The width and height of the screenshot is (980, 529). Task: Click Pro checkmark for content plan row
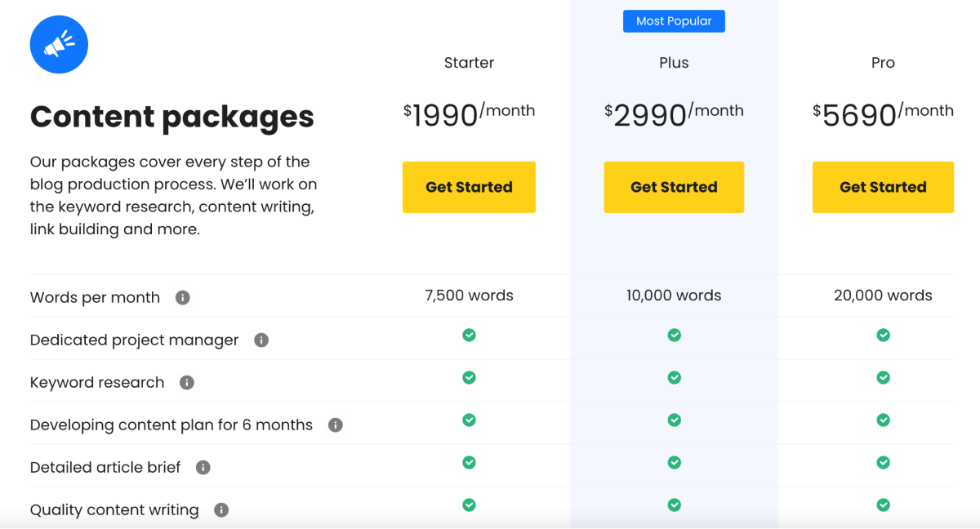tap(883, 420)
